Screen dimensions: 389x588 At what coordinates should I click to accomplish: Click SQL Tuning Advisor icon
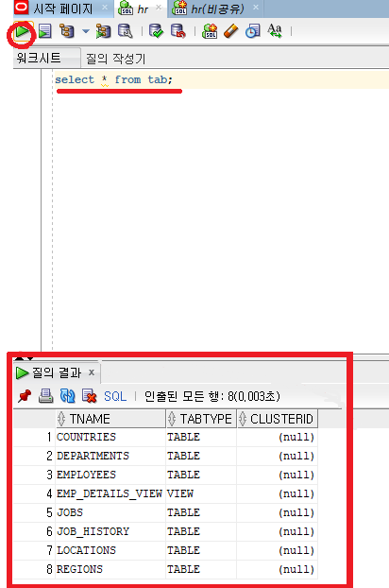coord(125,31)
